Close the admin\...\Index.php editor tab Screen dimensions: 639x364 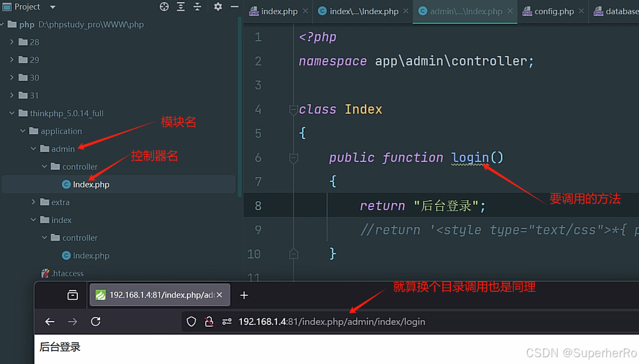(510, 11)
